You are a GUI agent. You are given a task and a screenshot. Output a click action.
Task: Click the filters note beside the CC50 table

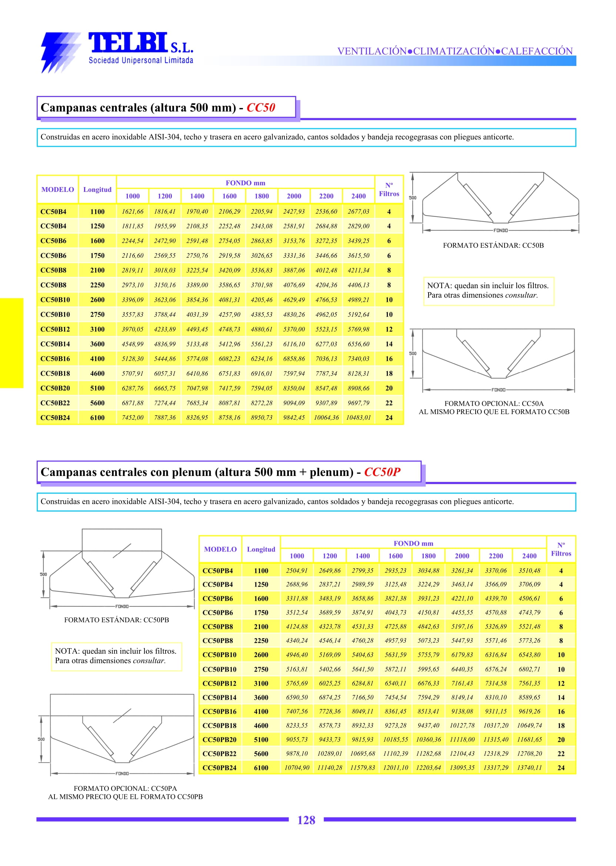pos(488,290)
